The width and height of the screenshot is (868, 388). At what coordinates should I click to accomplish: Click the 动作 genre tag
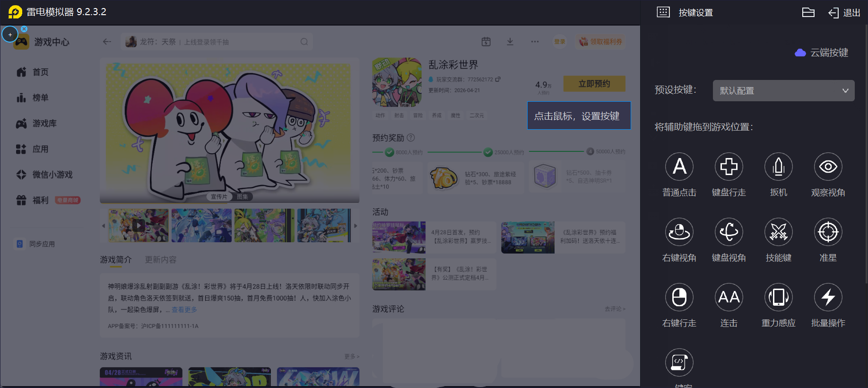pyautogui.click(x=380, y=115)
